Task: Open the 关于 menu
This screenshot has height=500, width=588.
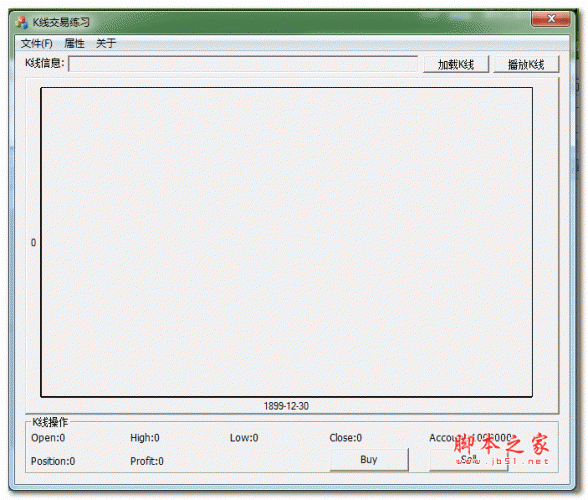Action: 106,44
